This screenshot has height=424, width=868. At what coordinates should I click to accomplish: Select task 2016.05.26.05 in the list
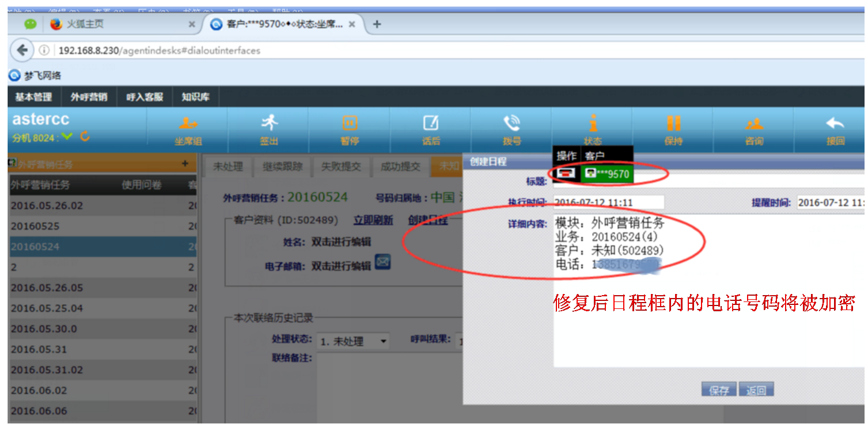(x=47, y=288)
